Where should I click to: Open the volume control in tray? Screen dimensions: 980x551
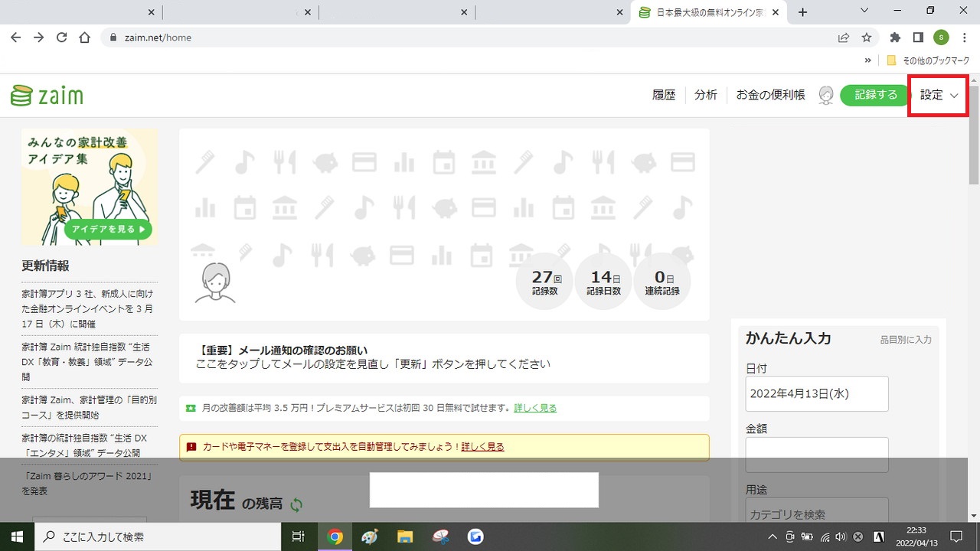click(x=841, y=536)
